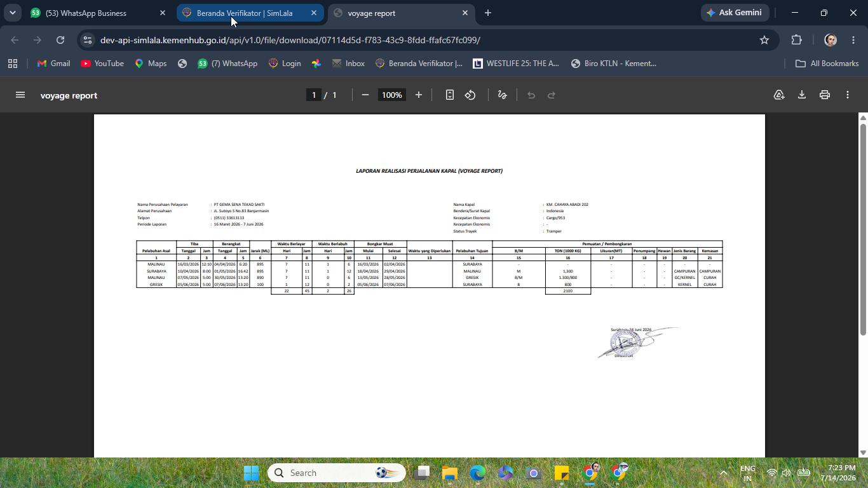Open the Chrome three-dot menu
Screen dimensions: 868x488
(853, 40)
